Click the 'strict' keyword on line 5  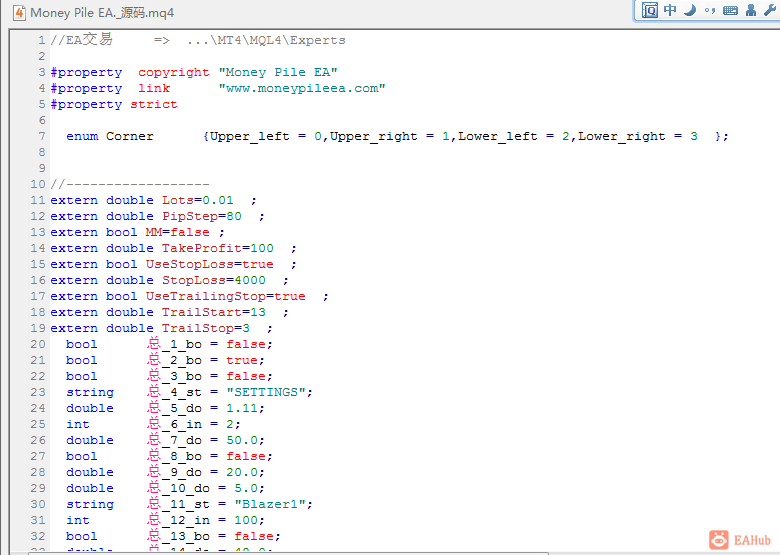pyautogui.click(x=154, y=104)
